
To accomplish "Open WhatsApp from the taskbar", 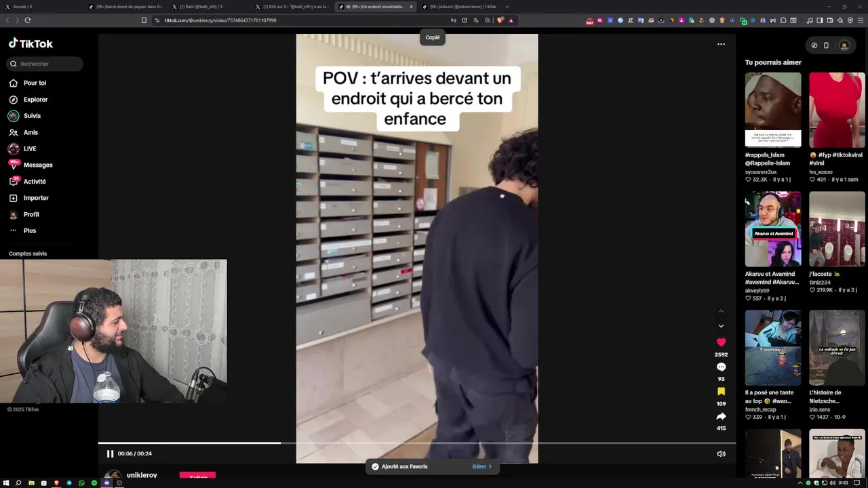I will coord(81,483).
